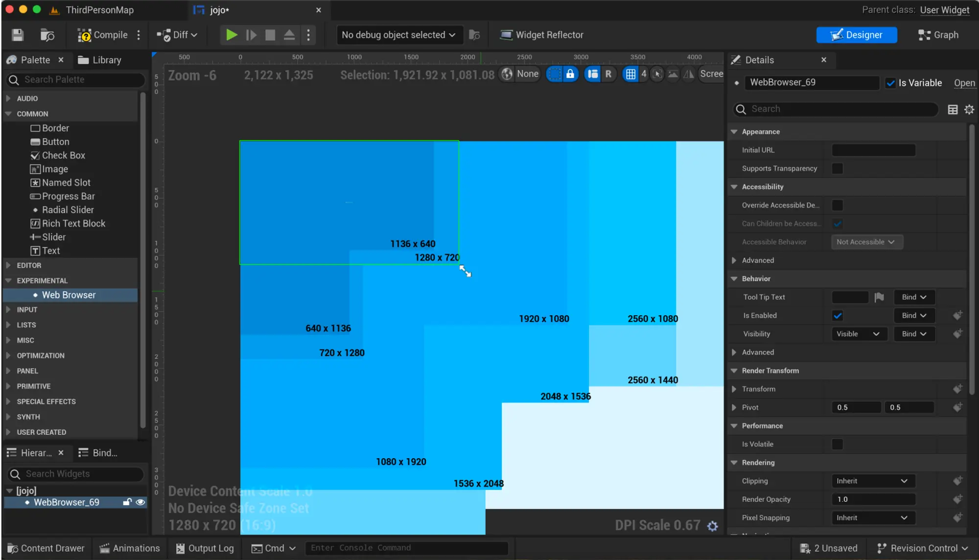979x560 pixels.
Task: Click the Render Opacity value field
Action: coord(873,499)
